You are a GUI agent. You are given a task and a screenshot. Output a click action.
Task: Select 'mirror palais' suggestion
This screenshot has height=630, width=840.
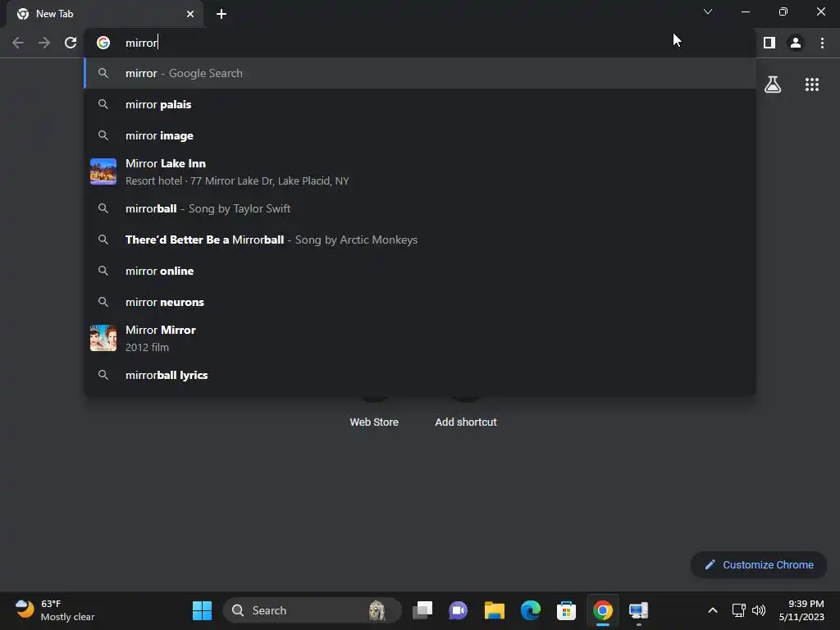point(420,104)
